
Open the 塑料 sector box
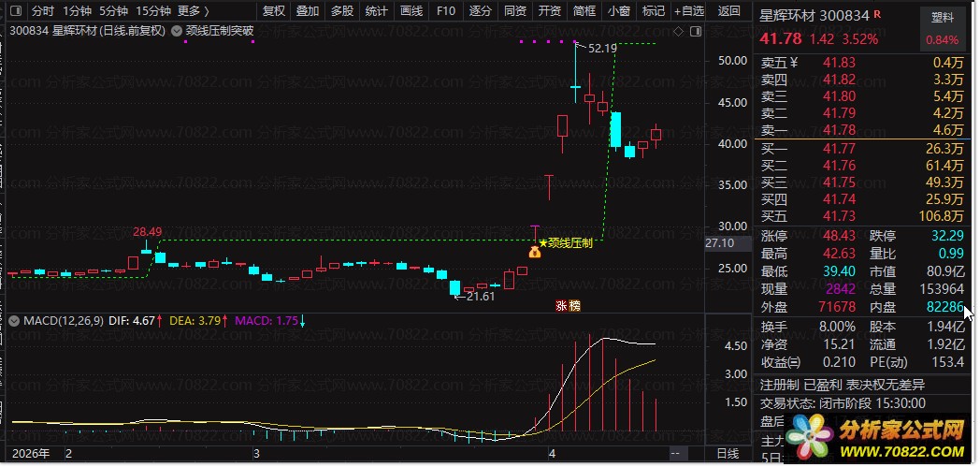tap(942, 29)
